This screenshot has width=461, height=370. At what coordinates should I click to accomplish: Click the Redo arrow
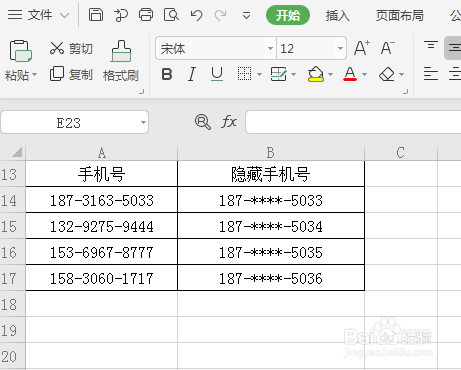(220, 15)
